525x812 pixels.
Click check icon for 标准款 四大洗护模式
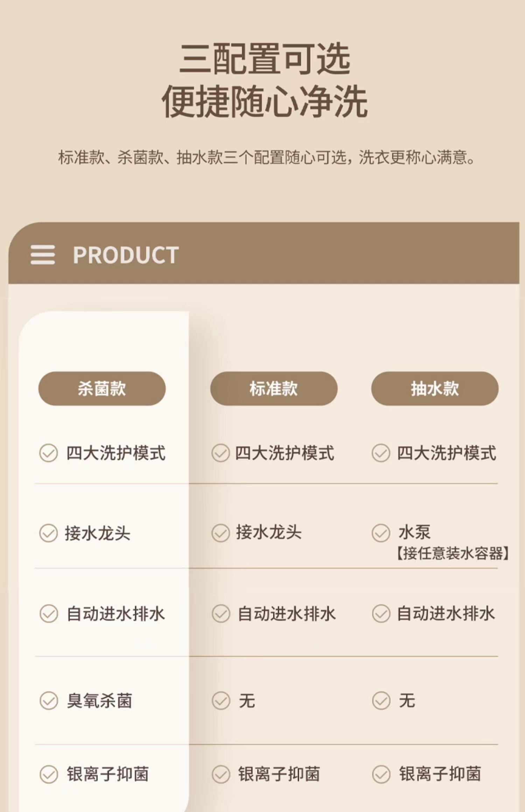tap(220, 453)
